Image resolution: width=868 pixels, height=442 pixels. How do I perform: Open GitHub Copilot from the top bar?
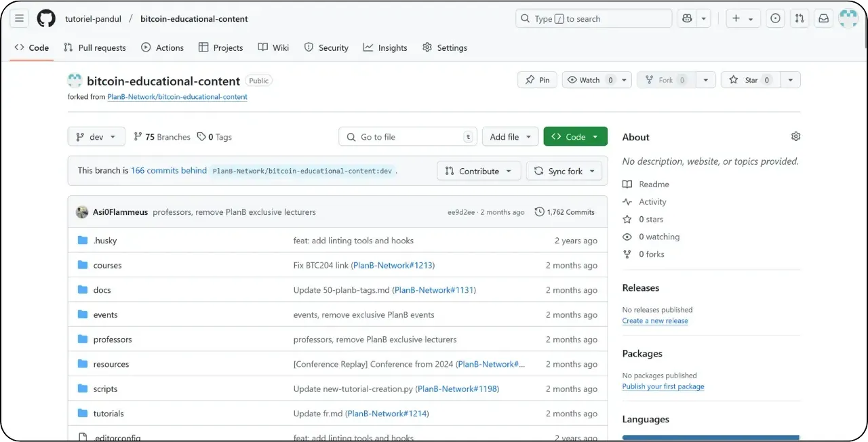687,18
